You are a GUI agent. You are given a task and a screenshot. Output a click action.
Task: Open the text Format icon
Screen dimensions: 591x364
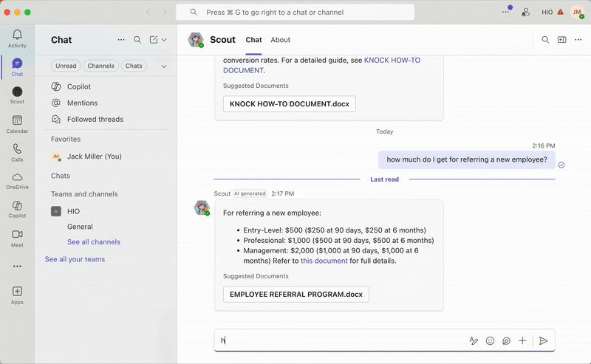[474, 340]
